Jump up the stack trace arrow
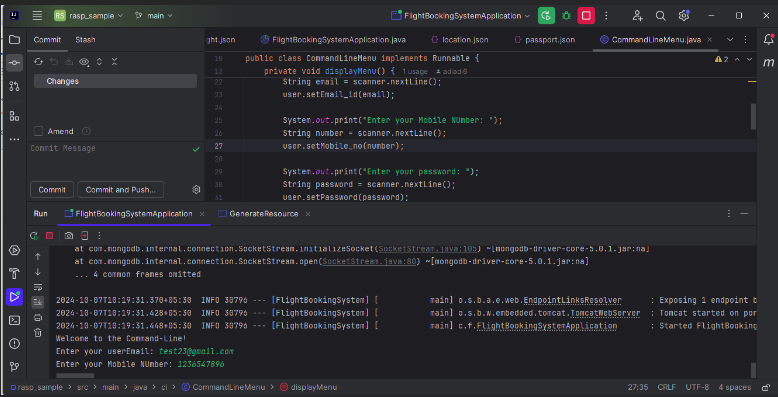Image resolution: width=778 pixels, height=397 pixels. click(x=38, y=257)
